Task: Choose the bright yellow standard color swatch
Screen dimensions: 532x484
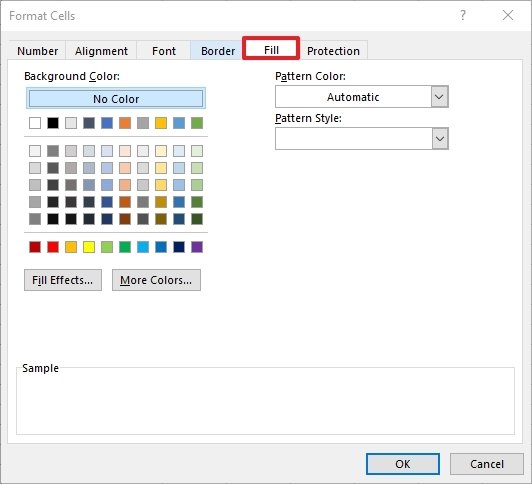Action: point(89,247)
